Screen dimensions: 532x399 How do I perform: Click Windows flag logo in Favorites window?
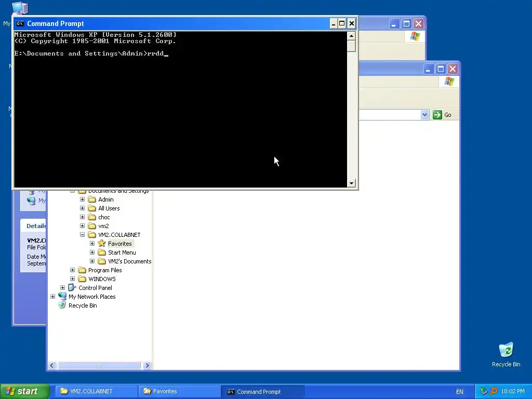(449, 82)
